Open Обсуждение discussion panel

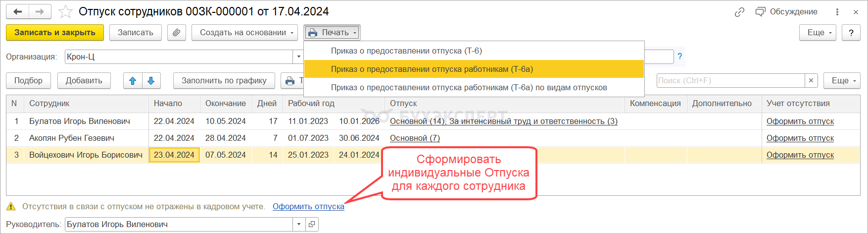786,12
